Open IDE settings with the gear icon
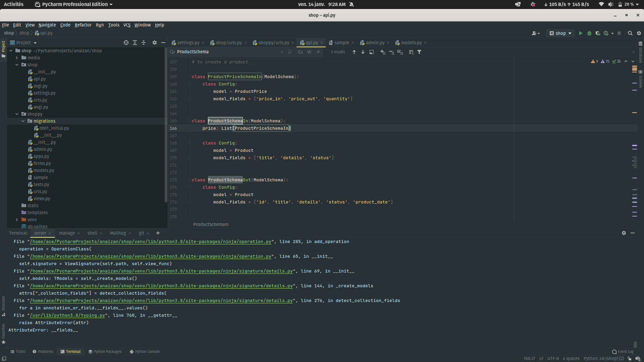 click(639, 33)
